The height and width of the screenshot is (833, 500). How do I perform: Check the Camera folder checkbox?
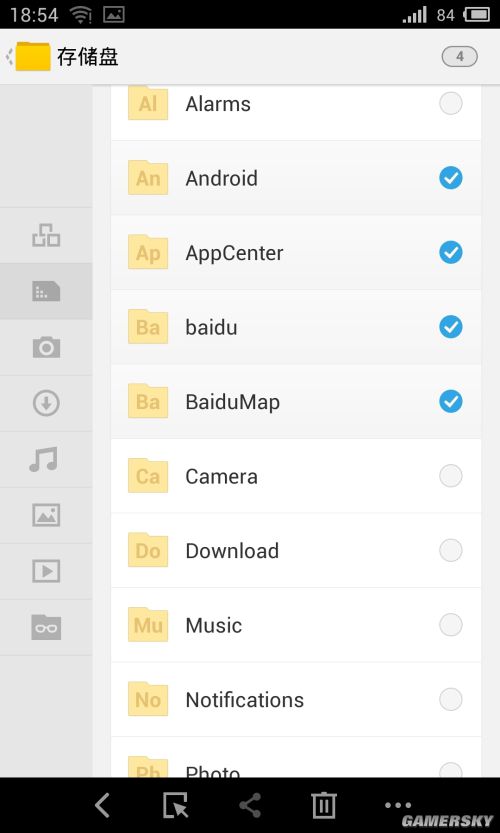(x=451, y=476)
